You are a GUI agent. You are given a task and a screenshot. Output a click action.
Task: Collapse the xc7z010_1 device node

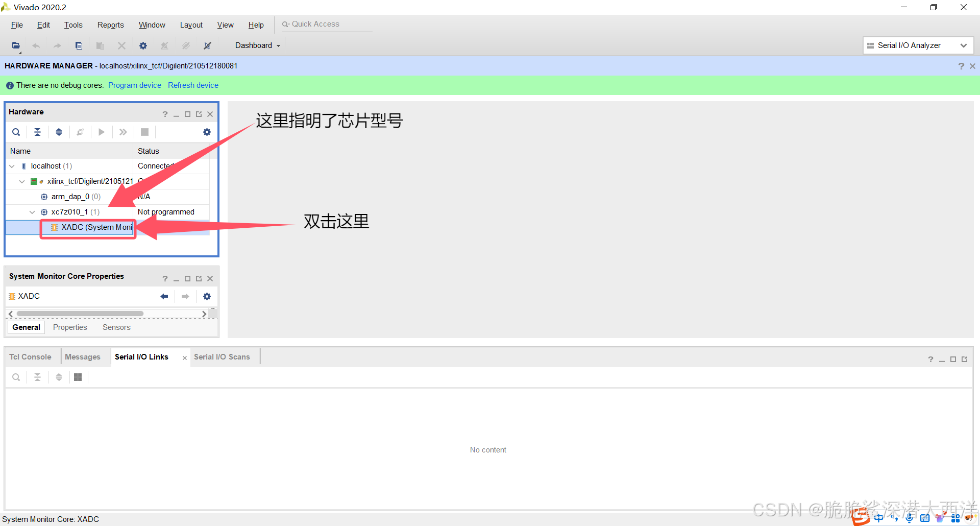(32, 212)
